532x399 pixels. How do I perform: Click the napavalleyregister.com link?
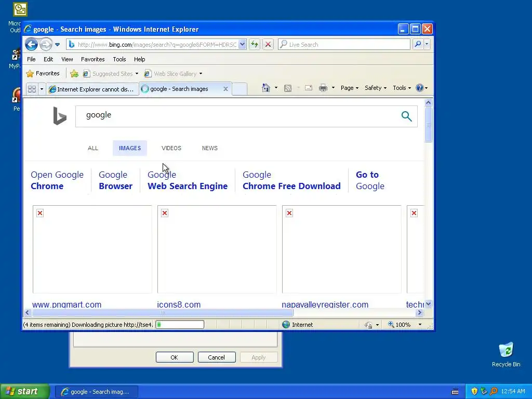click(x=325, y=304)
